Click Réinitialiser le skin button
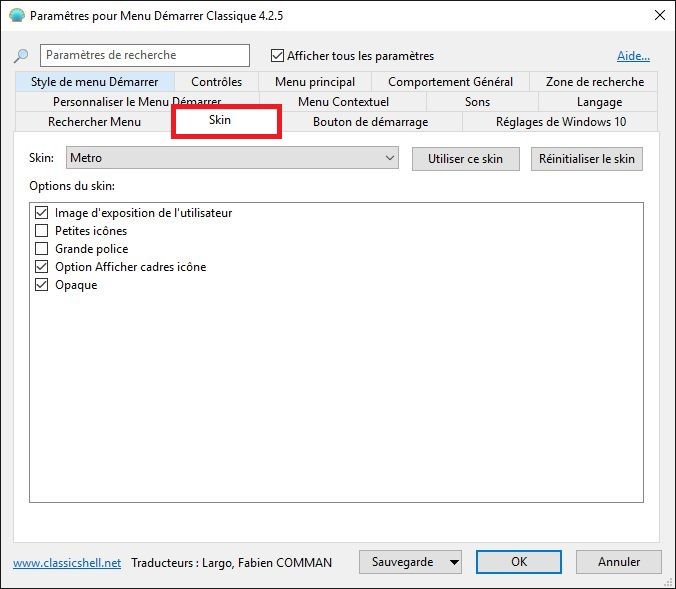 point(586,159)
